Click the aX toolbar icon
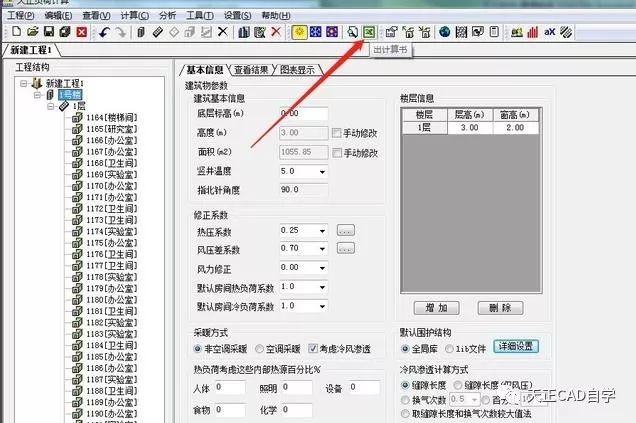636x423 pixels. 549,32
